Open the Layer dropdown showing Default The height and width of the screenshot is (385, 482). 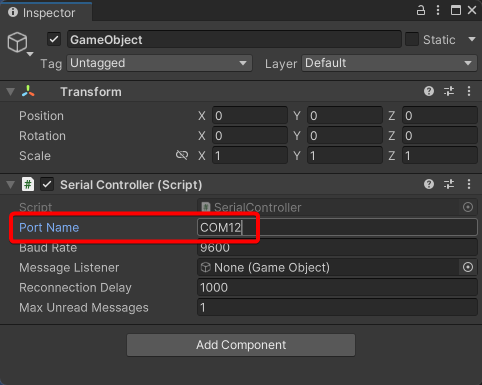click(389, 63)
